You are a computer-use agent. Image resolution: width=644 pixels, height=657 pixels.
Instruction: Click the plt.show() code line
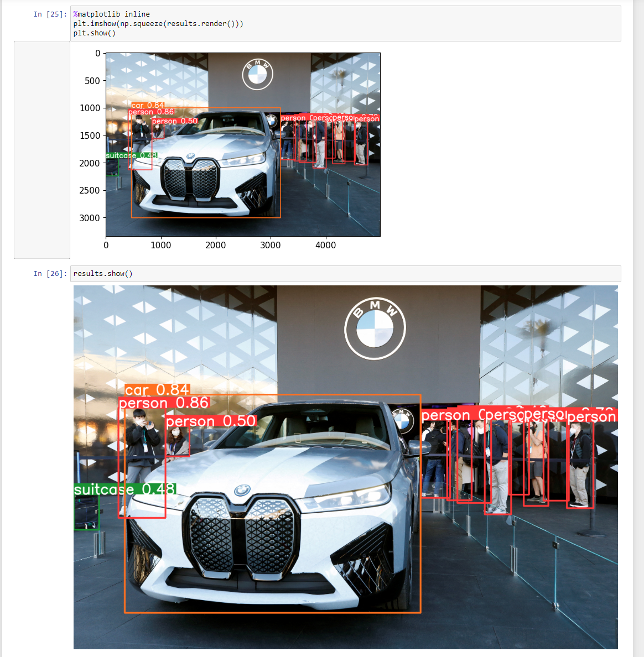(x=95, y=33)
